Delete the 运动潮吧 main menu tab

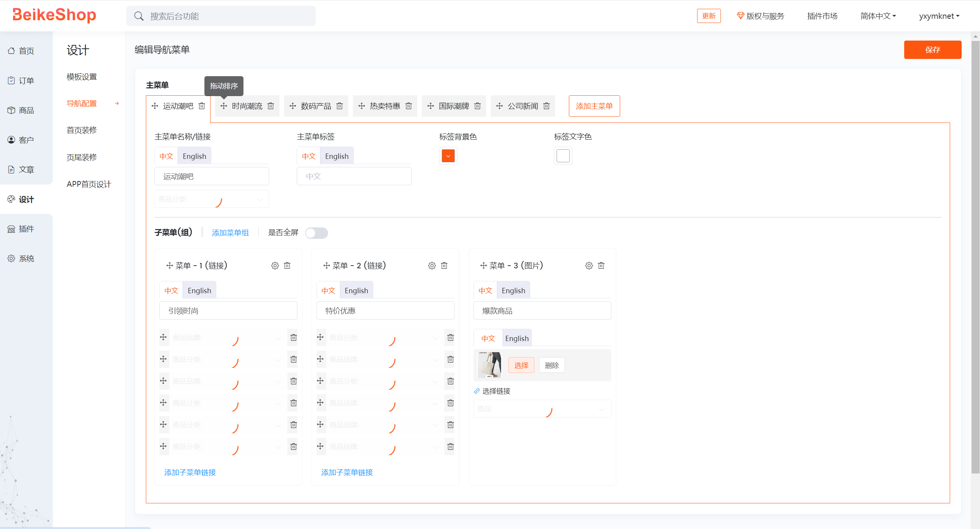tap(202, 106)
